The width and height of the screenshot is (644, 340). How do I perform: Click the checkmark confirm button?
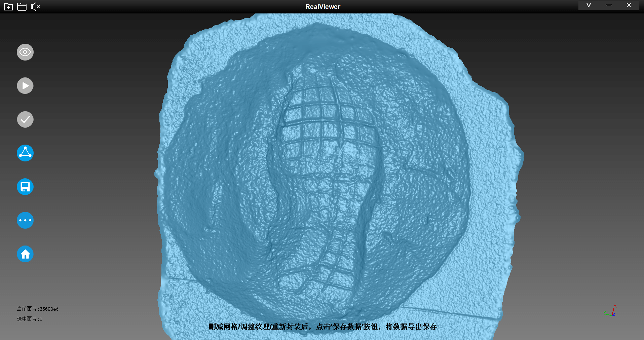(25, 119)
